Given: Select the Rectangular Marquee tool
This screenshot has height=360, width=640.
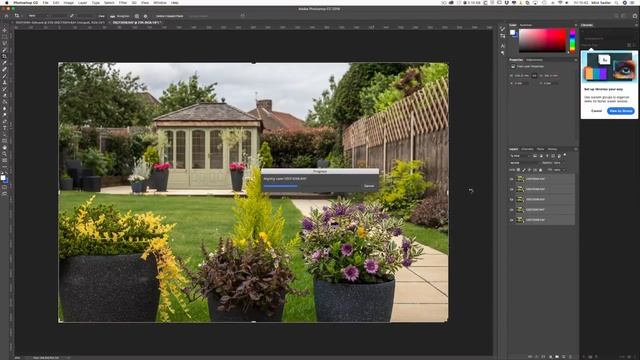Looking at the screenshot, I should click(x=5, y=37).
